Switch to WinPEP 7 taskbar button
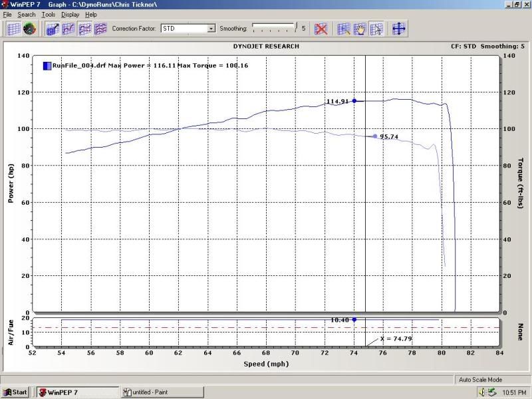The height and width of the screenshot is (399, 532). (x=77, y=392)
